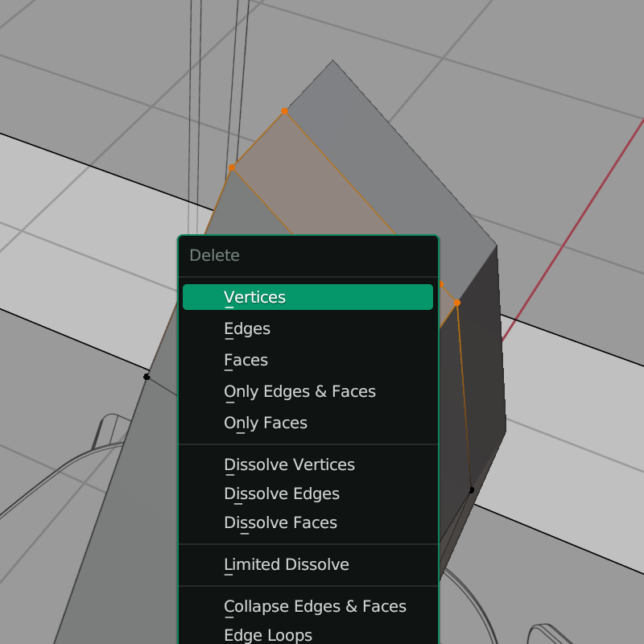Select the Edges delete option
Screen dimensions: 644x644
pyautogui.click(x=308, y=328)
